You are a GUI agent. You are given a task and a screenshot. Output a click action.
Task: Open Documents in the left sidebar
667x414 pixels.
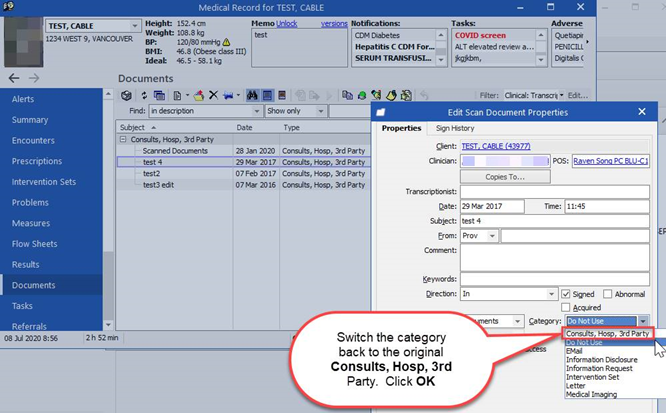tap(34, 285)
